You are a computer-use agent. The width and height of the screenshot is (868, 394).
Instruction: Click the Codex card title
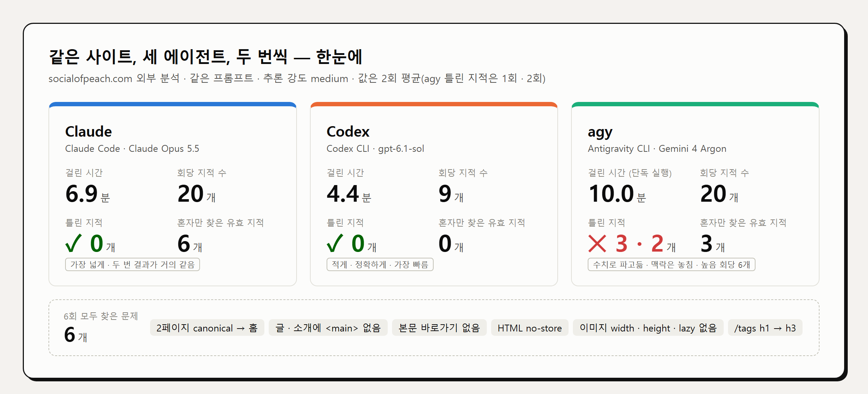click(x=348, y=132)
